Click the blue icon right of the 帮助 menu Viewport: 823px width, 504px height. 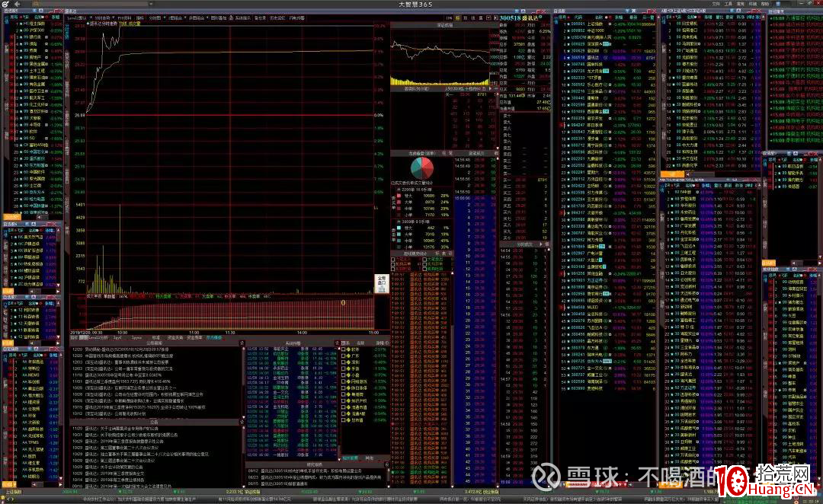pos(778,4)
